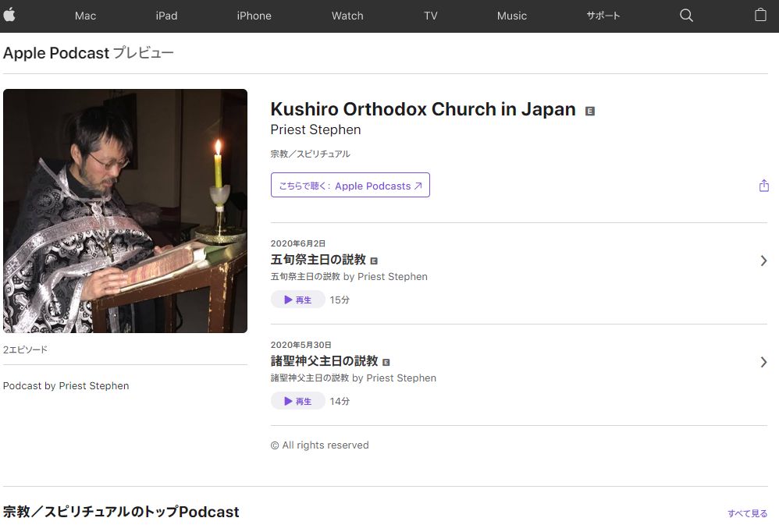Screen dimensions: 779x532
Task: Click the All rights reserved copyright text
Action: click(x=319, y=445)
